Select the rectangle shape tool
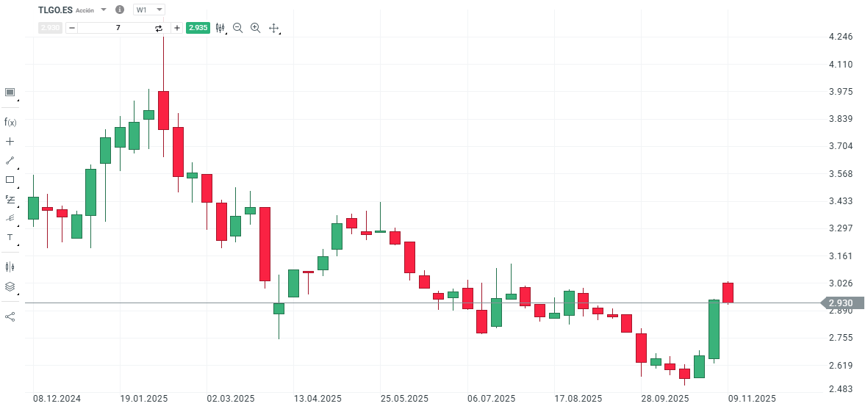The image size is (868, 409). 10,179
